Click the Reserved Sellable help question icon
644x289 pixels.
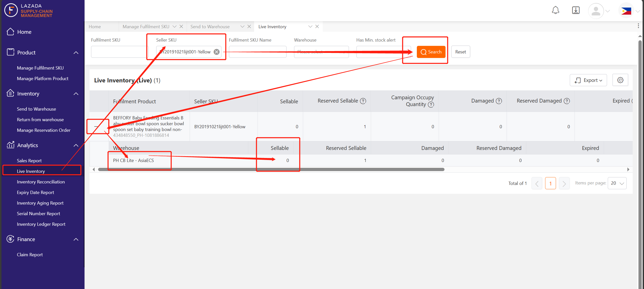tap(363, 101)
